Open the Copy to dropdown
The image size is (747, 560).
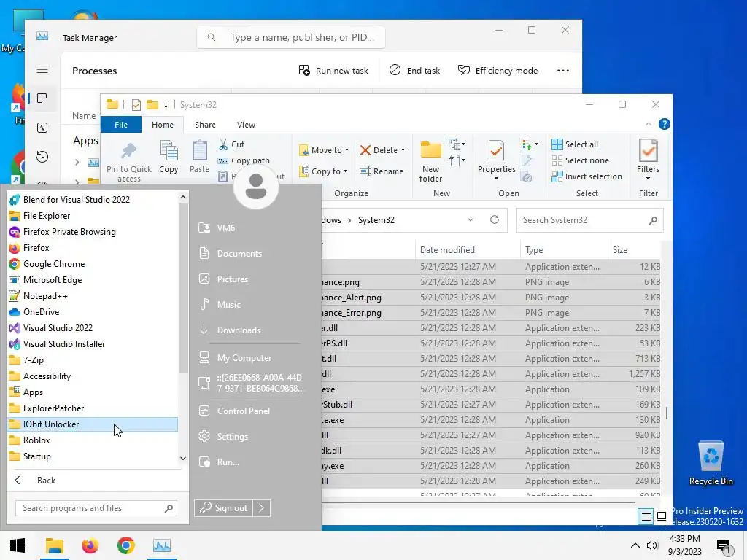click(324, 171)
